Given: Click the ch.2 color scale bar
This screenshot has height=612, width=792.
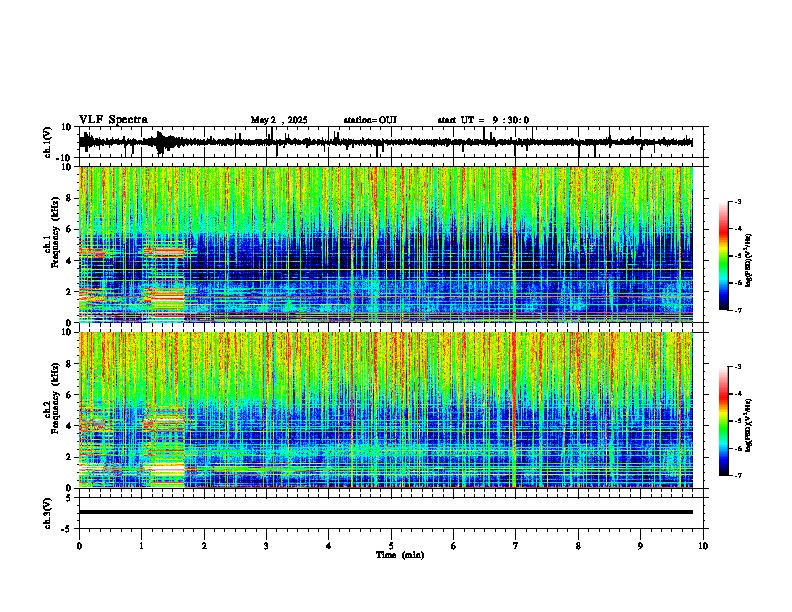Looking at the screenshot, I should 724,421.
